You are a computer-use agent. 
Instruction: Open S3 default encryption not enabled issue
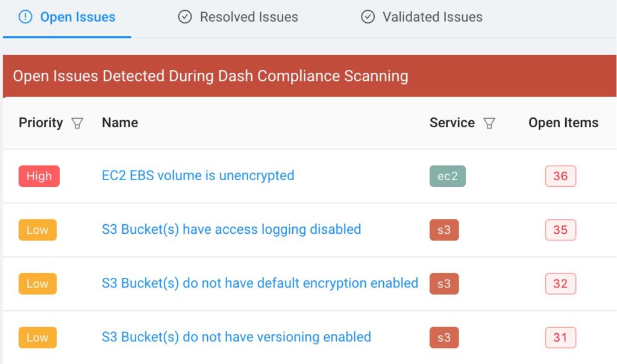[x=260, y=283]
